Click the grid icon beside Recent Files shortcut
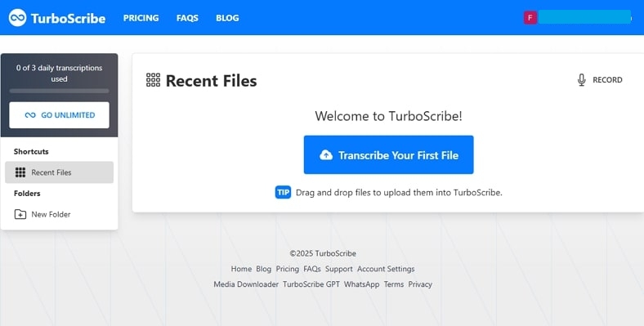Image resolution: width=644 pixels, height=326 pixels. coord(20,172)
